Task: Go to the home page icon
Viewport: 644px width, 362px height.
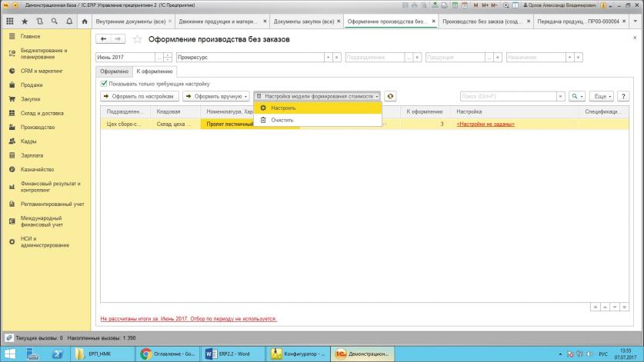Action: pos(84,22)
